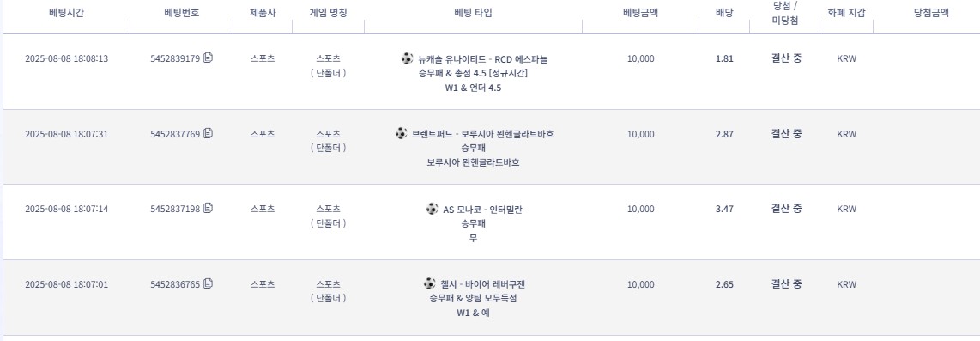Click soccer ball icon for 브렌트퍼드 match
980x341 pixels.
pos(401,133)
